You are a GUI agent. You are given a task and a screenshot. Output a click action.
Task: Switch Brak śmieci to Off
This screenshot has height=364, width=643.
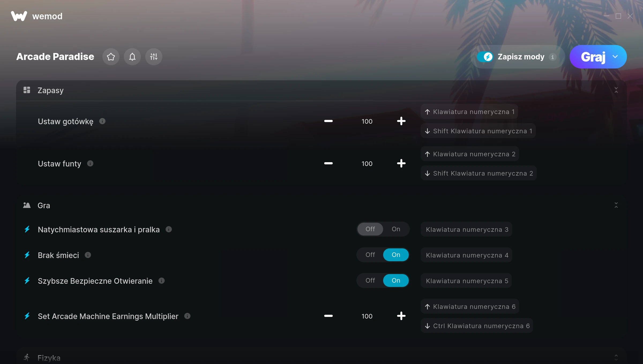pyautogui.click(x=370, y=255)
